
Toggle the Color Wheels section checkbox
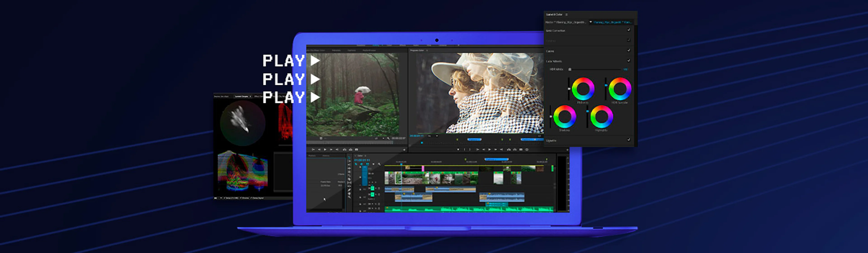[x=629, y=60]
